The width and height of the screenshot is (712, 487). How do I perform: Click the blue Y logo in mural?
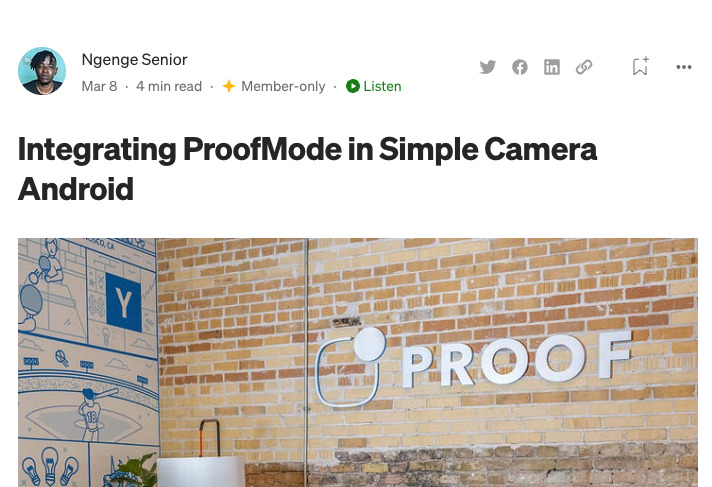(x=124, y=303)
